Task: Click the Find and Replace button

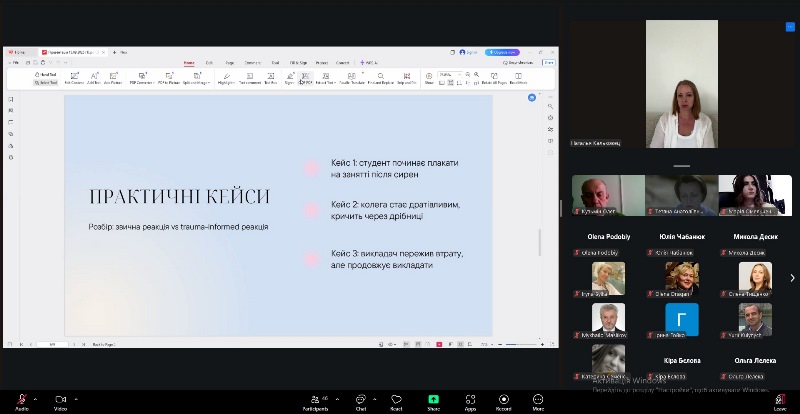Action: click(380, 78)
